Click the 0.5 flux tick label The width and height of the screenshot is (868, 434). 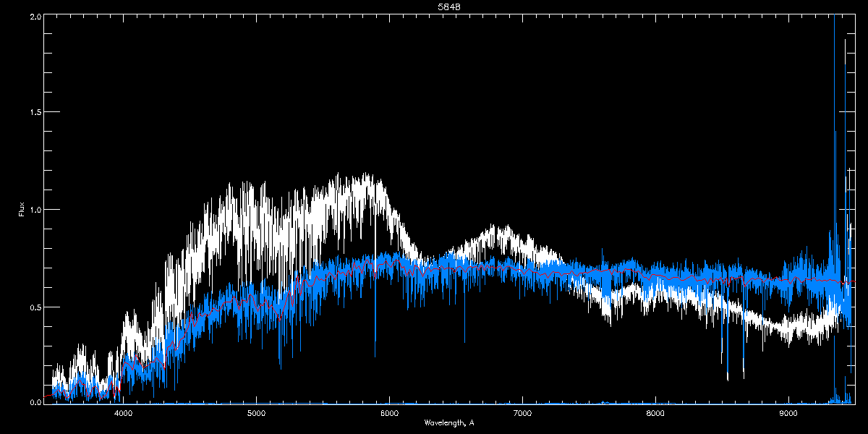pos(35,307)
